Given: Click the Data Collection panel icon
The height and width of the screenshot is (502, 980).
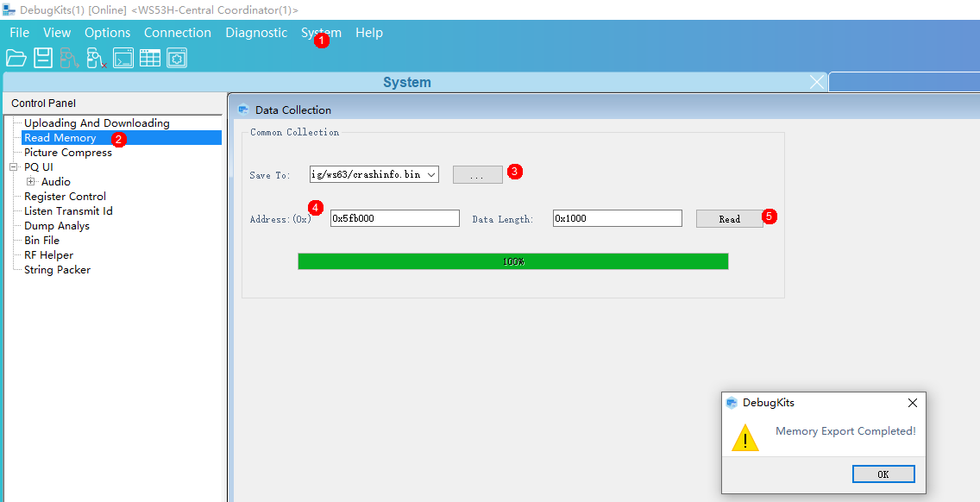Looking at the screenshot, I should tap(244, 110).
